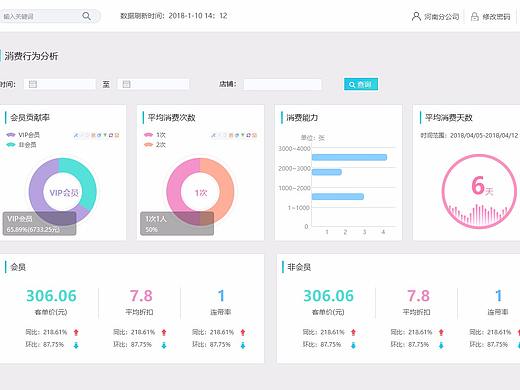Click the 会员贡献率 card title

click(x=30, y=118)
